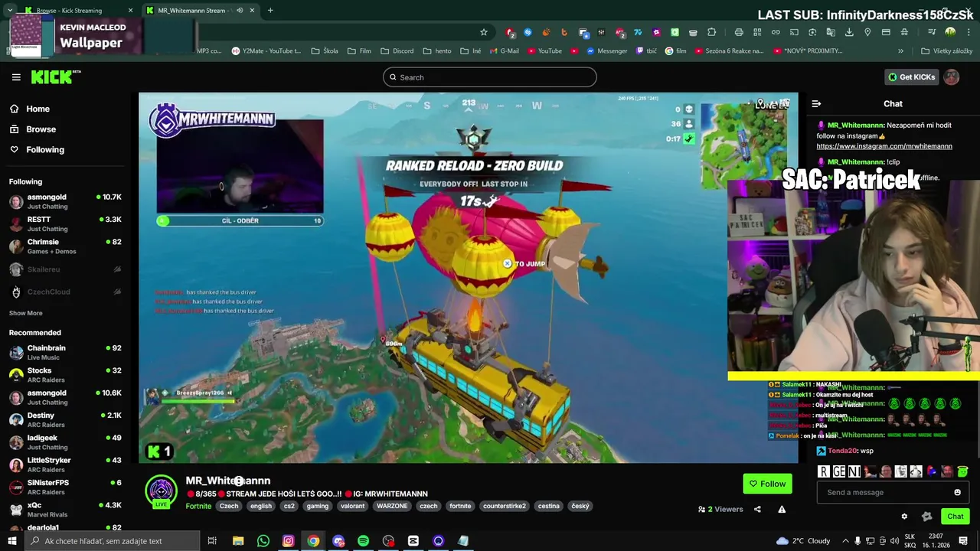This screenshot has width=980, height=551.
Task: Mute the MR_Whitemannn tab audio icon
Action: pyautogui.click(x=240, y=11)
